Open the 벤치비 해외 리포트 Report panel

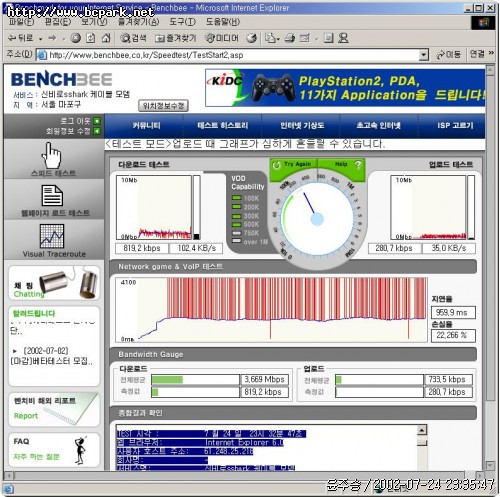[54, 409]
